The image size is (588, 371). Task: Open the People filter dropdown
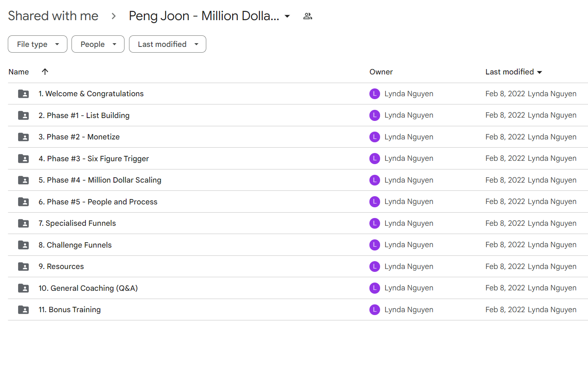[x=98, y=44]
